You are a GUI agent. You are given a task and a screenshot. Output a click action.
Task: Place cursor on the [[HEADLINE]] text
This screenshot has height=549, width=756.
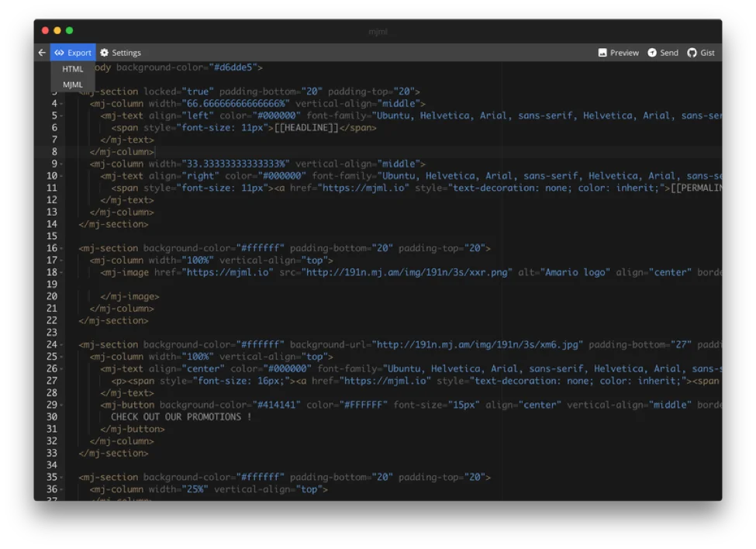pyautogui.click(x=303, y=128)
